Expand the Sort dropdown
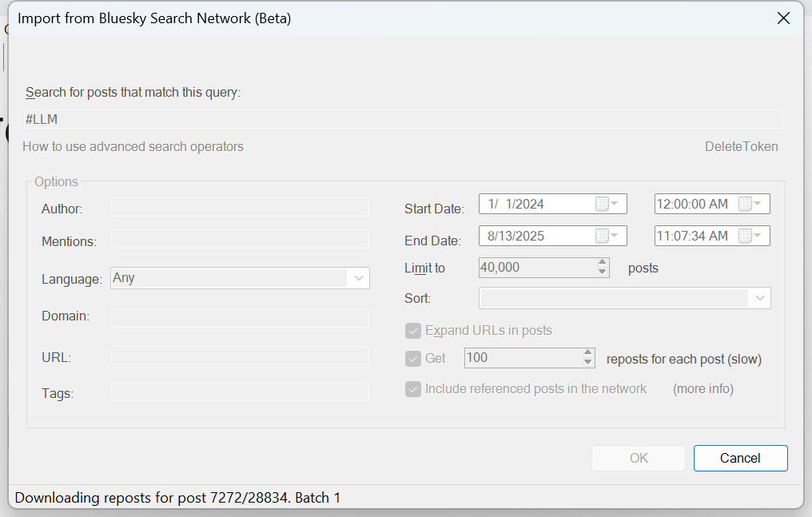Viewport: 812px width, 517px height. [759, 298]
